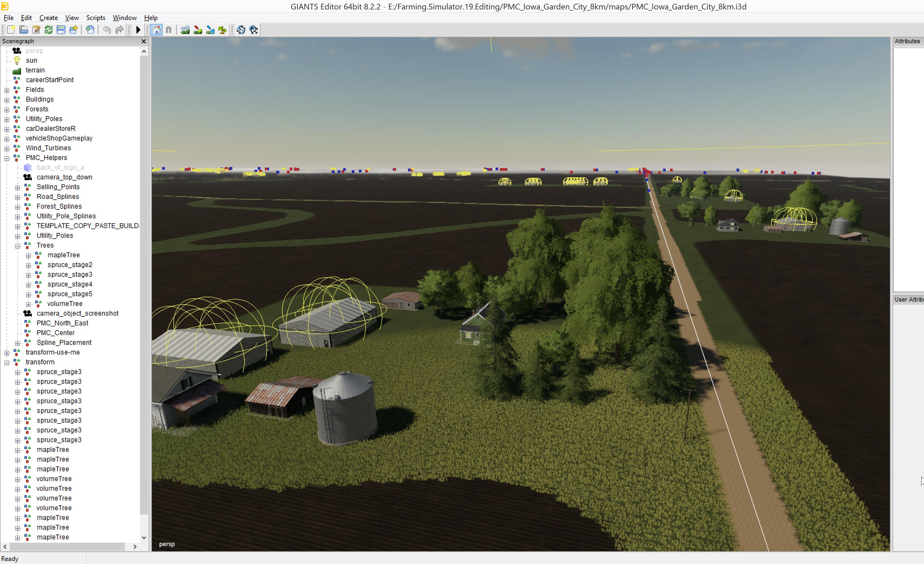Viewport: 924px width, 564px height.
Task: Redo the last undone action
Action: click(x=120, y=30)
